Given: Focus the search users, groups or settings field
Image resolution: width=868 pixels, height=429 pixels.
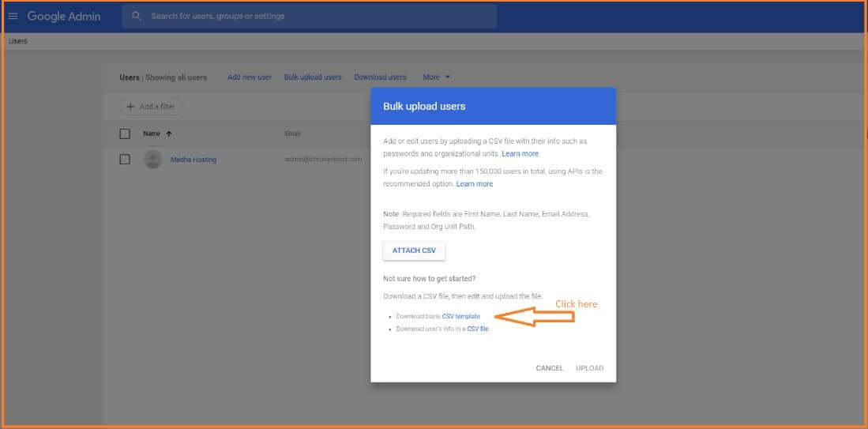Looking at the screenshot, I should click(x=316, y=16).
